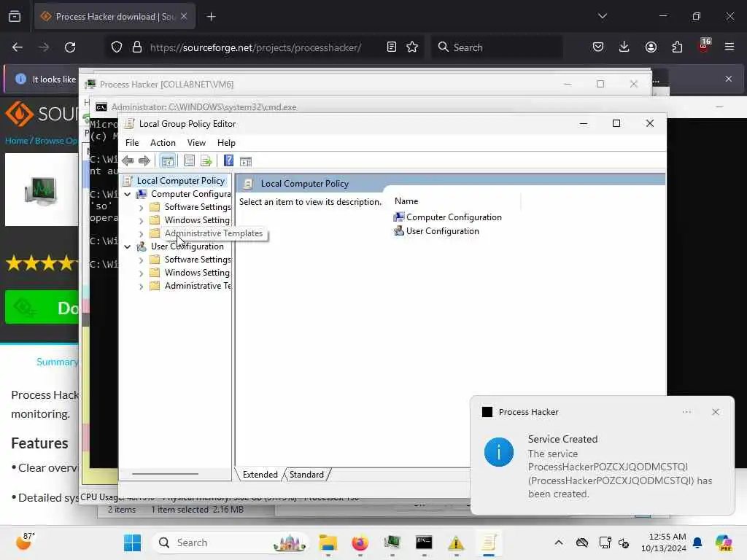The height and width of the screenshot is (560, 747).
Task: Collapse the Computer Configuration tree node
Action: click(x=128, y=194)
